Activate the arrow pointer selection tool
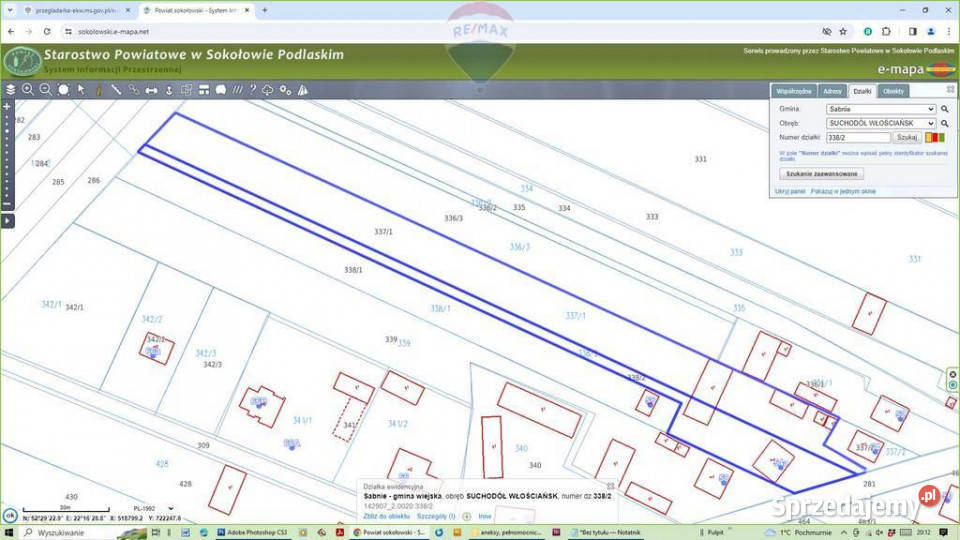The width and height of the screenshot is (960, 540). coord(81,89)
